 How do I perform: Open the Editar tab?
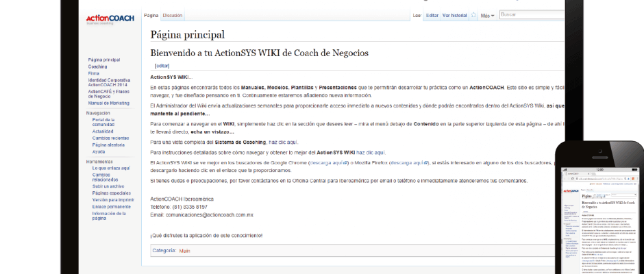432,15
